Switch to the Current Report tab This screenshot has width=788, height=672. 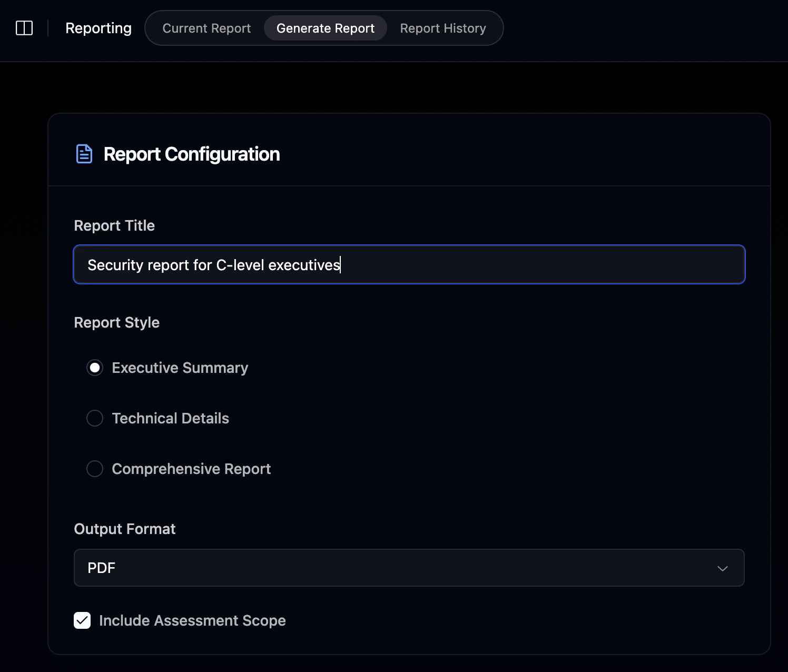206,28
